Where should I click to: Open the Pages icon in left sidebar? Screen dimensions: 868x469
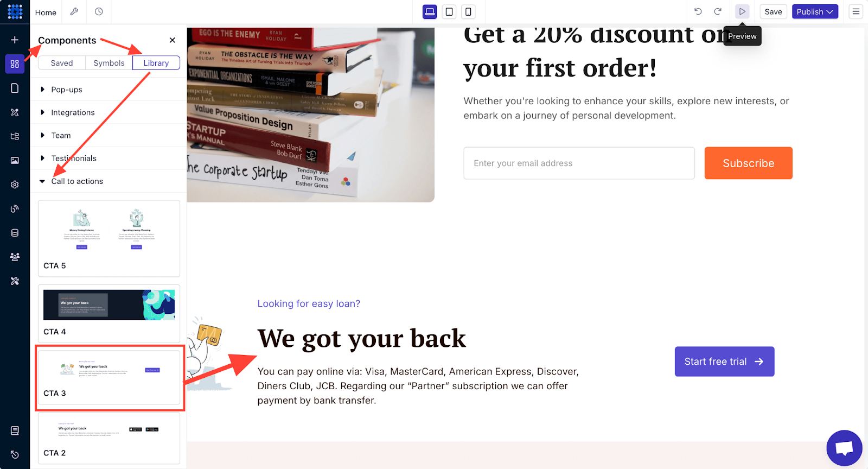coord(15,88)
